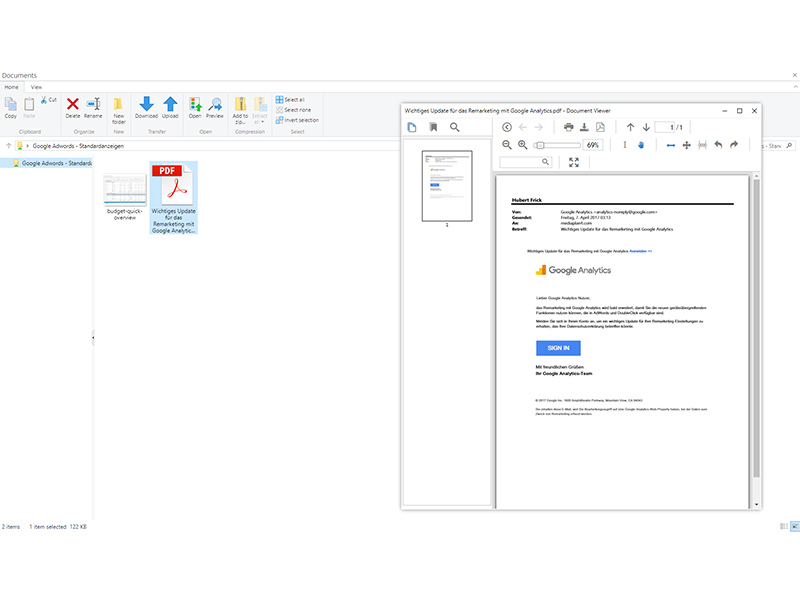Click the download icon in Document Viewer
This screenshot has width=800, height=600.
click(585, 128)
